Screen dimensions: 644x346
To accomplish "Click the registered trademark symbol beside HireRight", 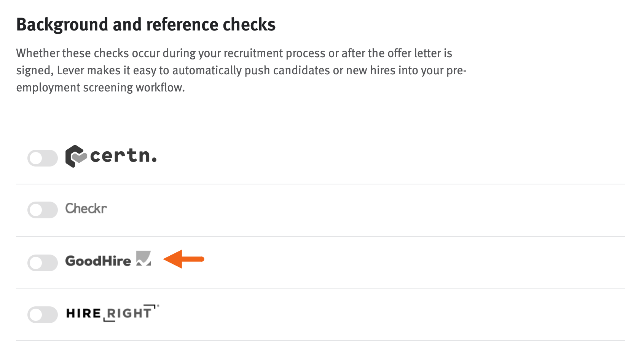I will [x=158, y=306].
